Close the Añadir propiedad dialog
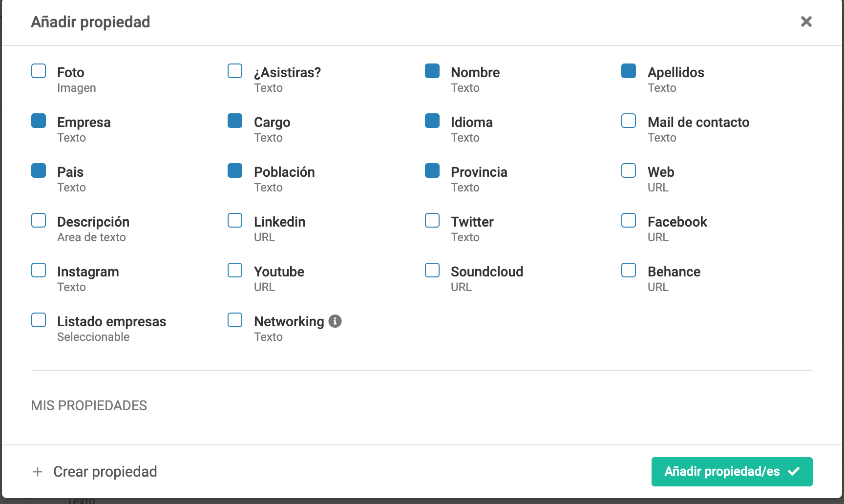Viewport: 844px width, 504px height. (806, 21)
